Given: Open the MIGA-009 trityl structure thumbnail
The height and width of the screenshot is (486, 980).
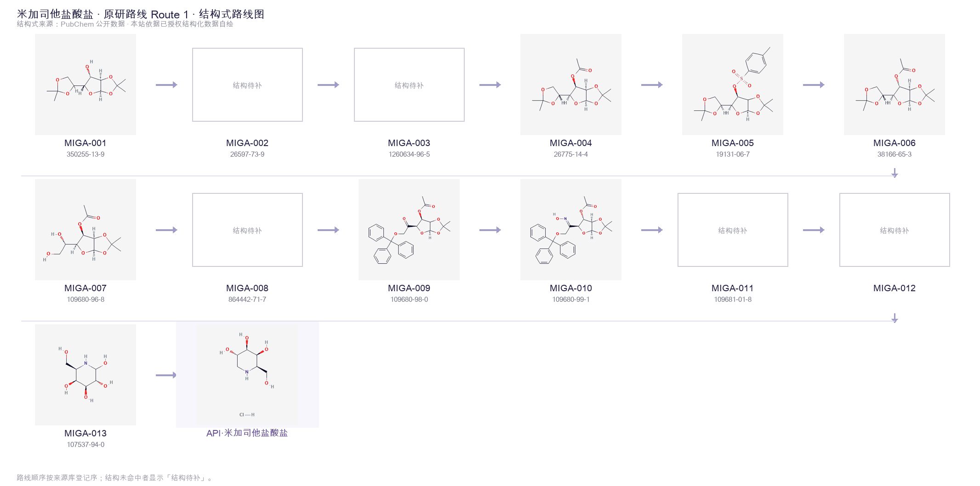Looking at the screenshot, I should [409, 230].
